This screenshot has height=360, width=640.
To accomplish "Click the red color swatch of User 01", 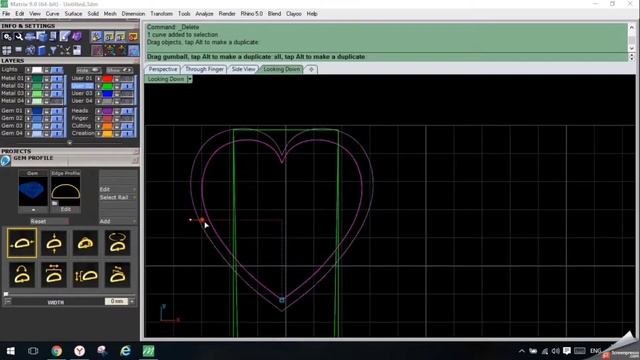I will pos(107,78).
